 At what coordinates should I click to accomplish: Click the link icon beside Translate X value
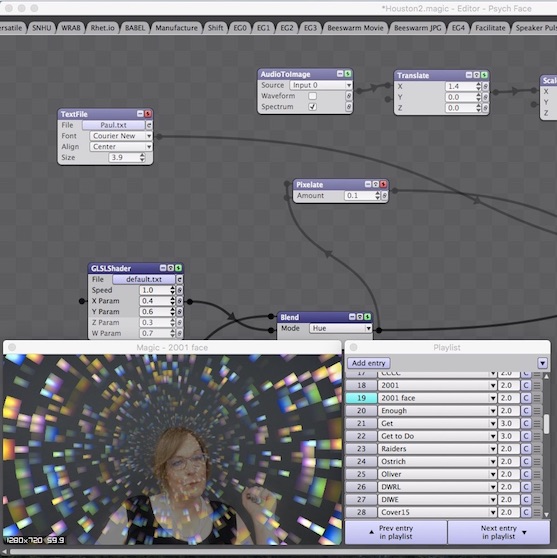pos(485,86)
